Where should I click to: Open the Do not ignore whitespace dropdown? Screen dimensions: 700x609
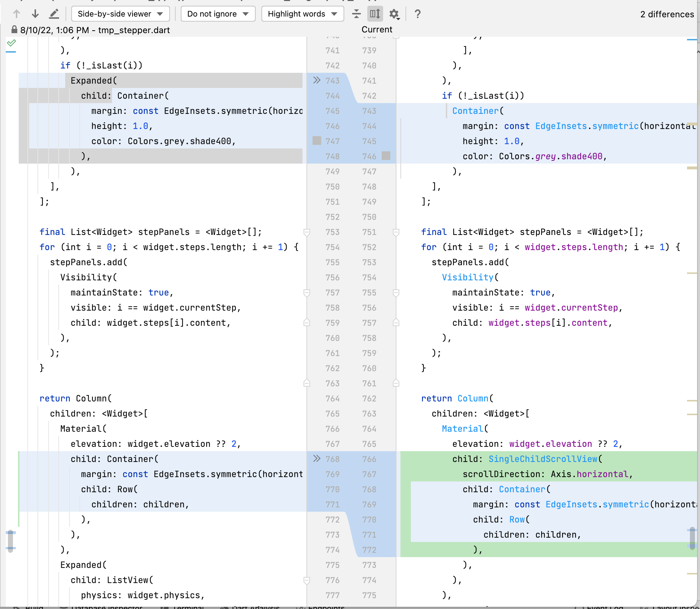(217, 14)
